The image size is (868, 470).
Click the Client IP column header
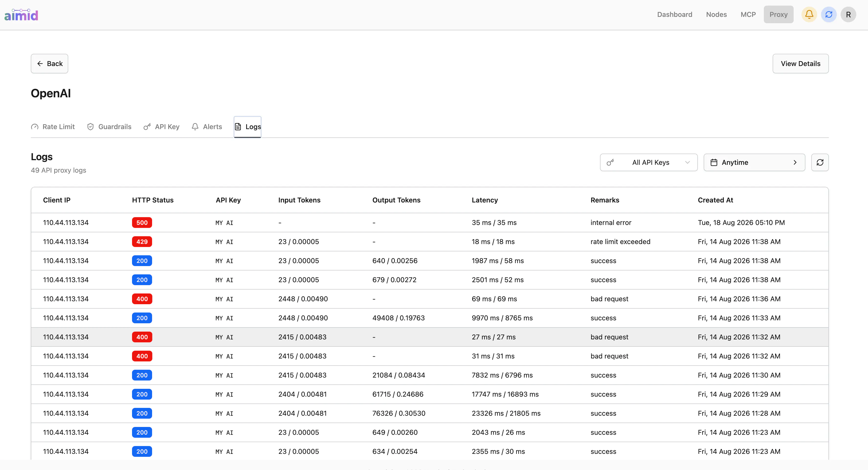click(57, 200)
